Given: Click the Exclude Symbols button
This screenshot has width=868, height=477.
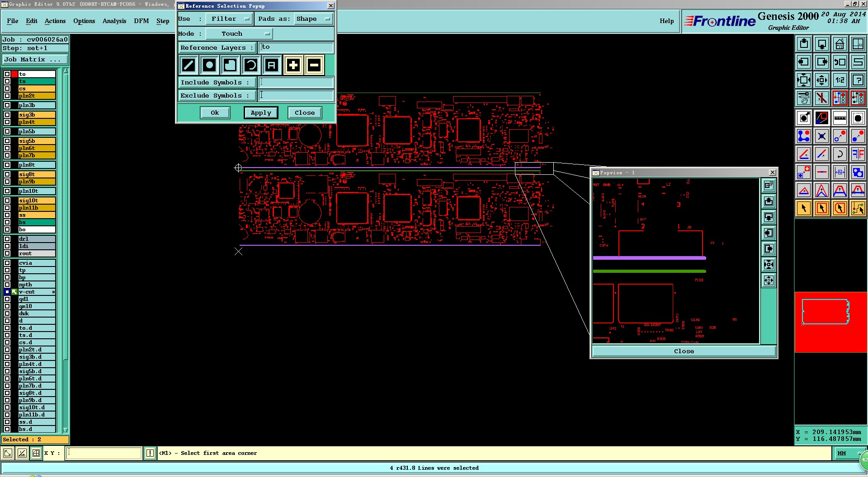Looking at the screenshot, I should (x=217, y=95).
